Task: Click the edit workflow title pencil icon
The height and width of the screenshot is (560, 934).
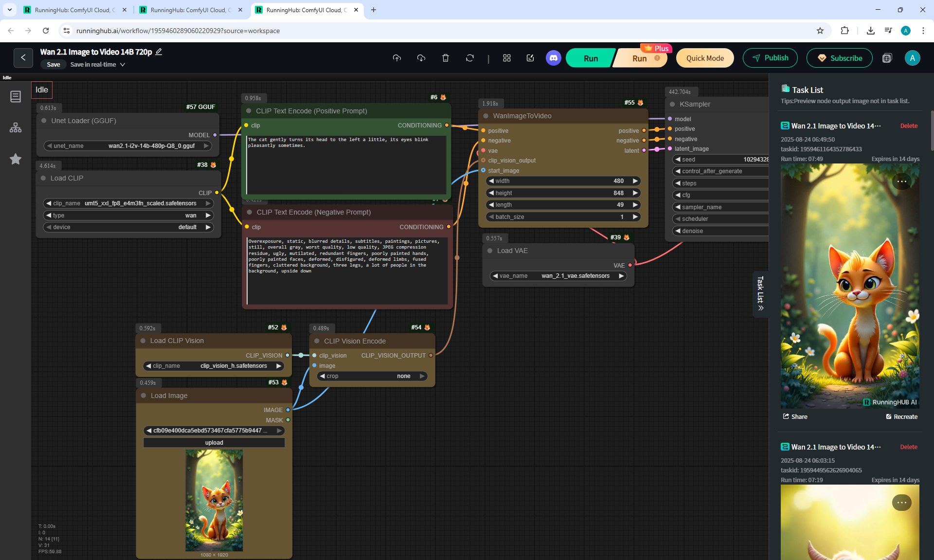Action: click(159, 52)
